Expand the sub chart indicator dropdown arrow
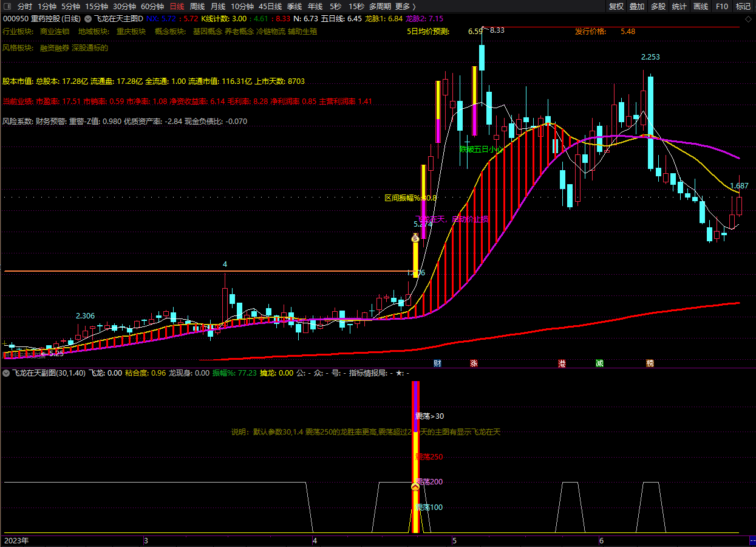The image size is (756, 547). 7,373
